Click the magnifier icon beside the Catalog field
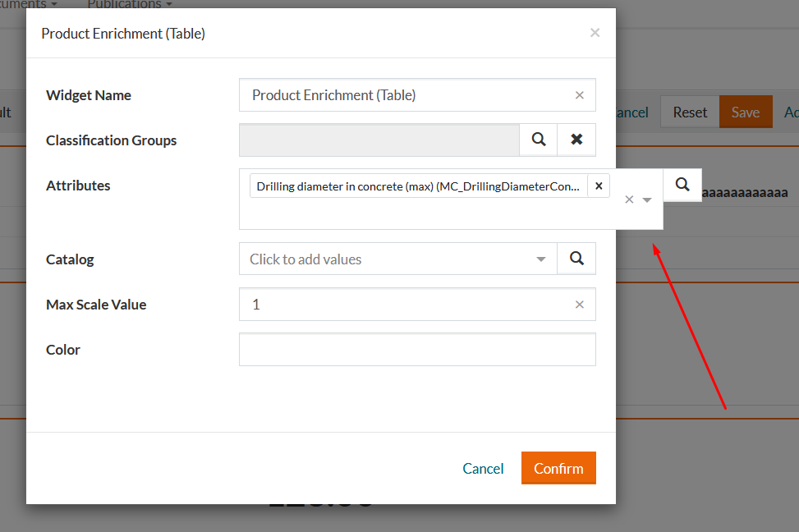The height and width of the screenshot is (532, 799). click(x=576, y=258)
